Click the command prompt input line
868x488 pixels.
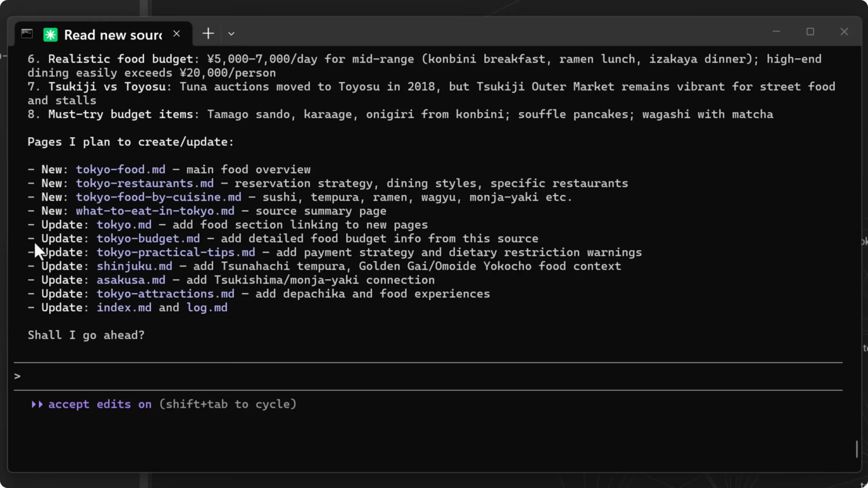428,376
